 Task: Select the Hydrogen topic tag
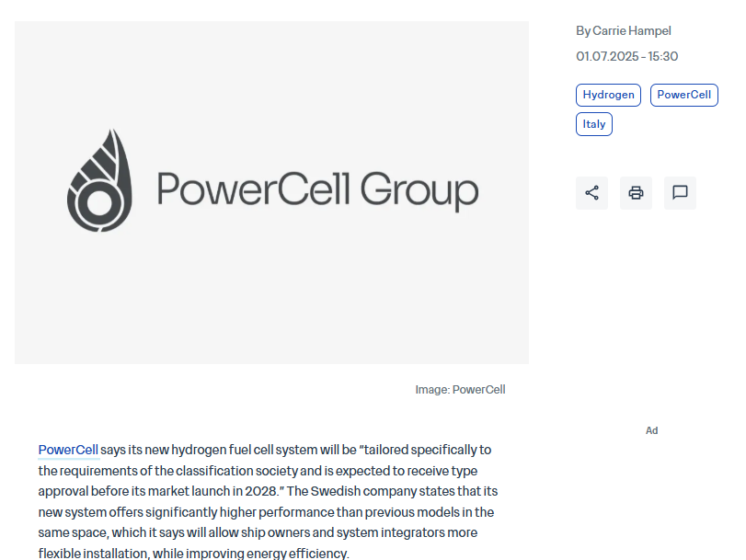tap(608, 95)
